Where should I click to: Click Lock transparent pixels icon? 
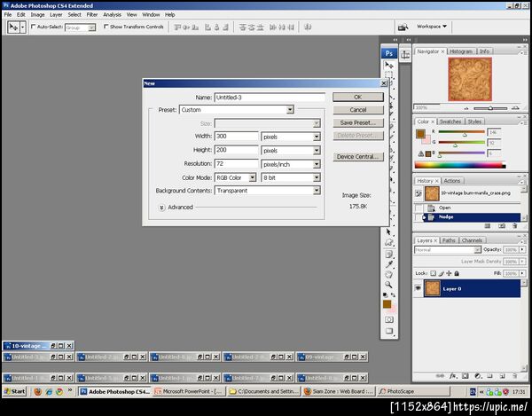coord(433,273)
